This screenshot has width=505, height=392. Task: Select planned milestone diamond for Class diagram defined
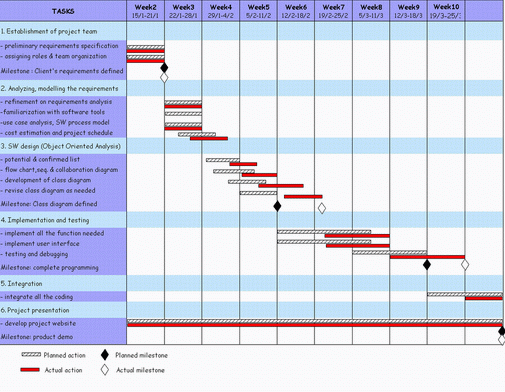click(x=277, y=206)
